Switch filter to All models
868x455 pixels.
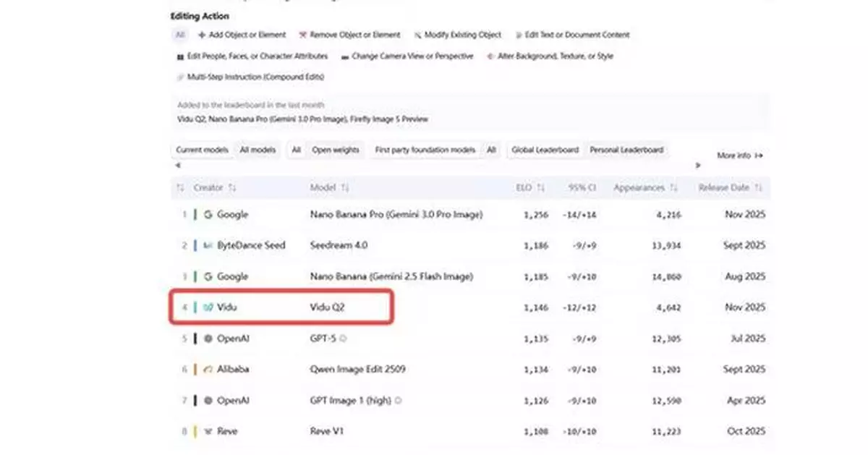[258, 150]
